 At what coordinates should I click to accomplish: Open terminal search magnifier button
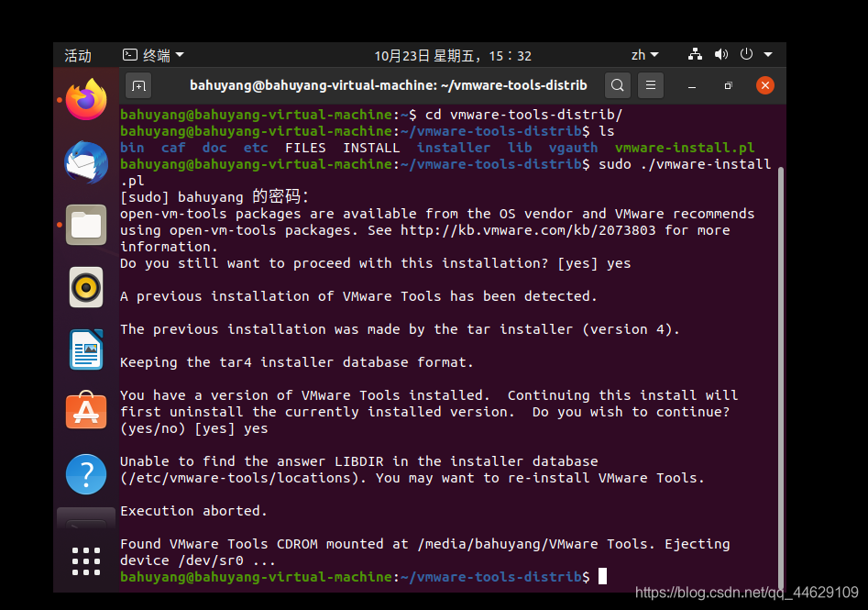(618, 85)
